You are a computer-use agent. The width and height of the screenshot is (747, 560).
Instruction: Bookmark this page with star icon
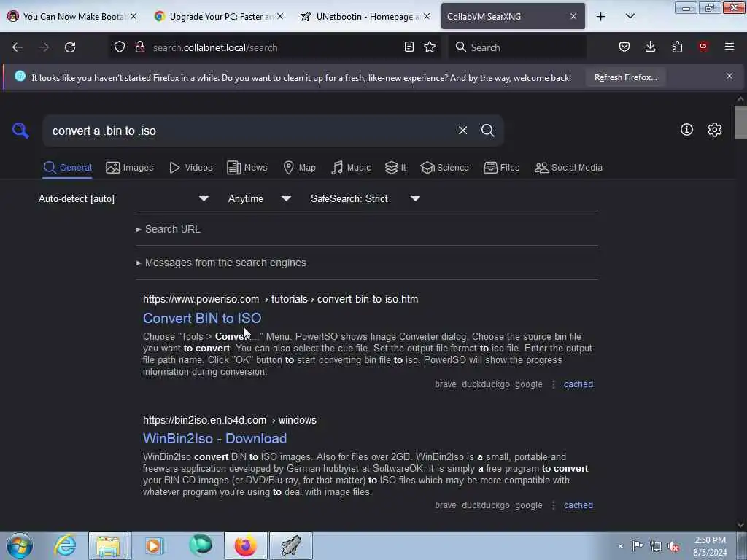[x=430, y=47]
